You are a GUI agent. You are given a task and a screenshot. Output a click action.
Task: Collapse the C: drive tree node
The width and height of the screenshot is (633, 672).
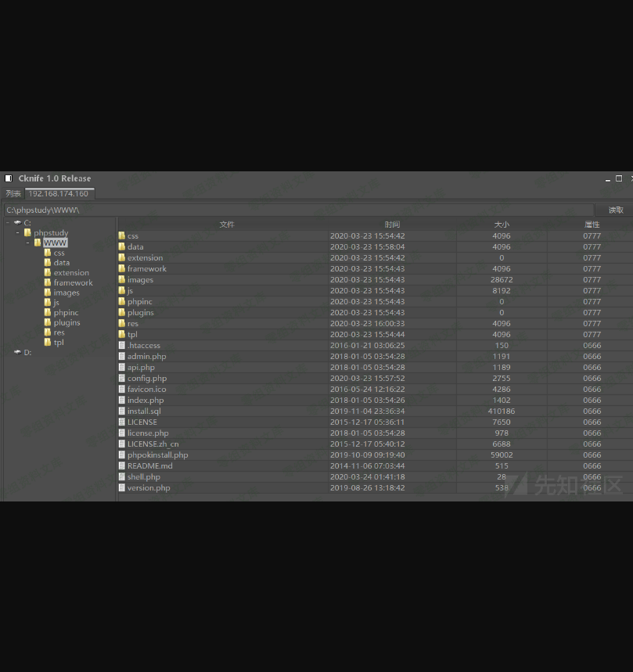(x=8, y=222)
